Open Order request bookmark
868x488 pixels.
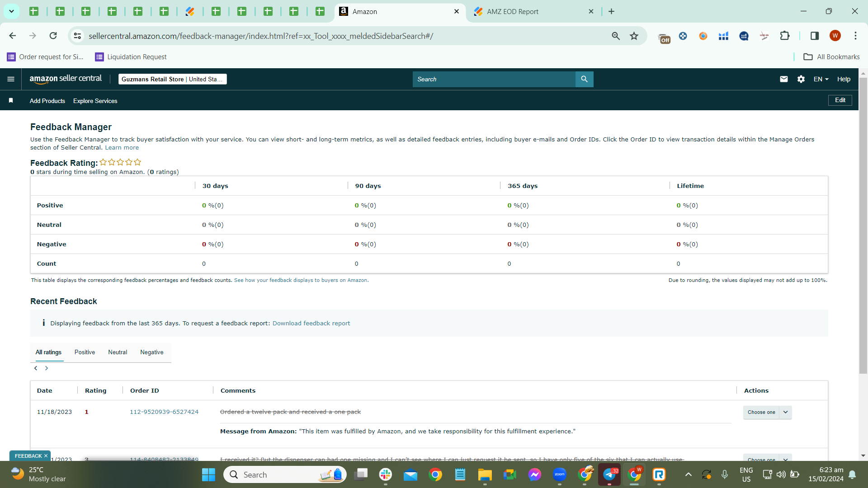(45, 56)
